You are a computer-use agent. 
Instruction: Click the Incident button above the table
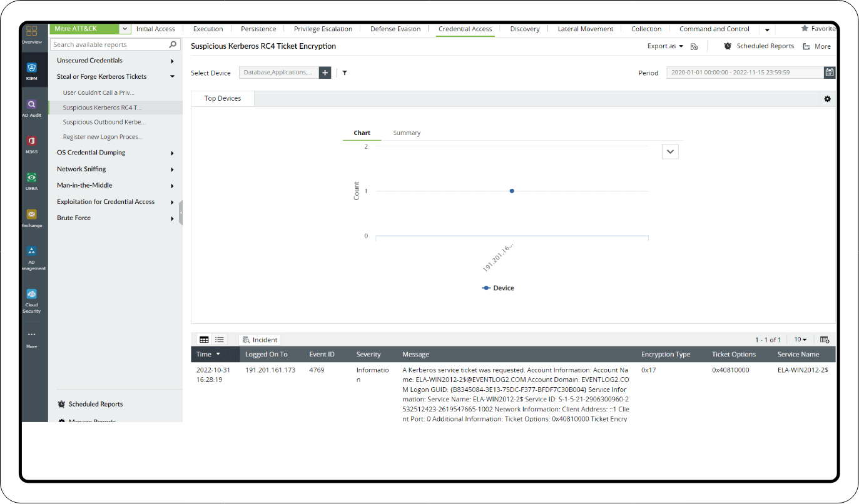(260, 339)
